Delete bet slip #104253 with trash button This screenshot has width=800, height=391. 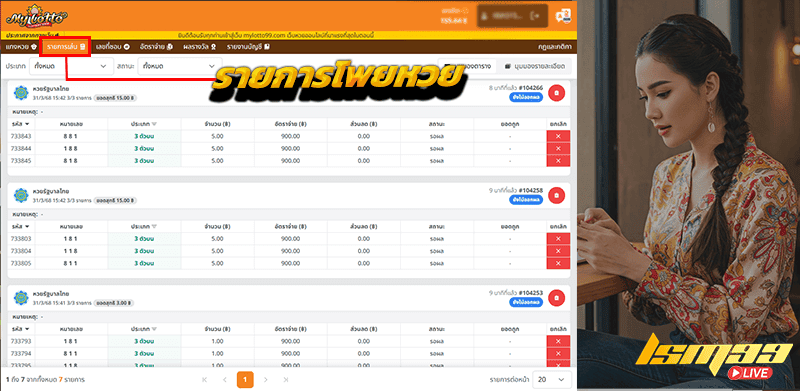click(557, 298)
